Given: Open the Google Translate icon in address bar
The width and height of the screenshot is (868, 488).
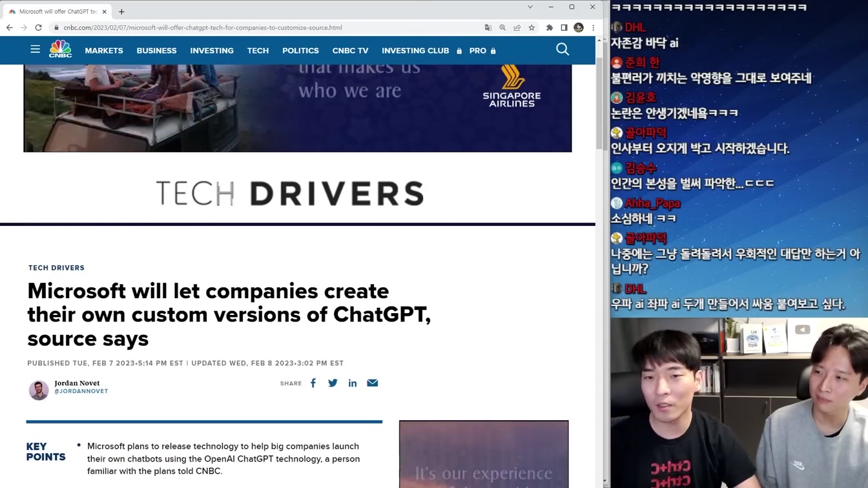Looking at the screenshot, I should 488,28.
